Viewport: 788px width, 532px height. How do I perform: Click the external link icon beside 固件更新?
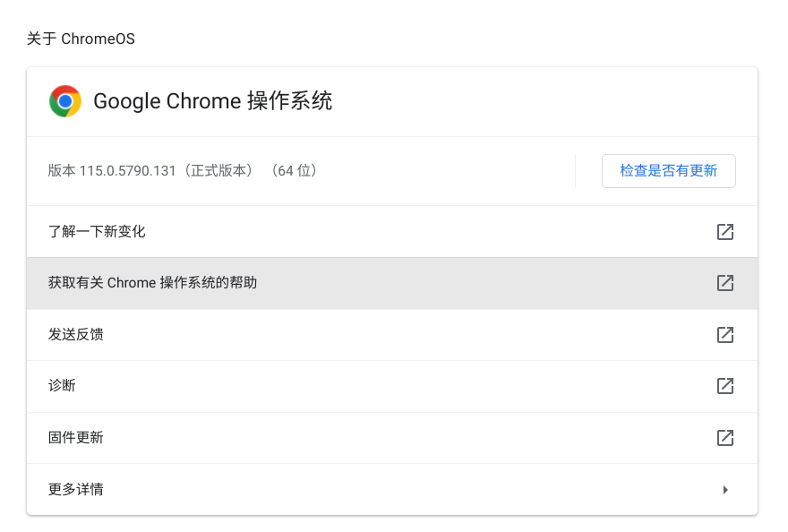tap(724, 437)
